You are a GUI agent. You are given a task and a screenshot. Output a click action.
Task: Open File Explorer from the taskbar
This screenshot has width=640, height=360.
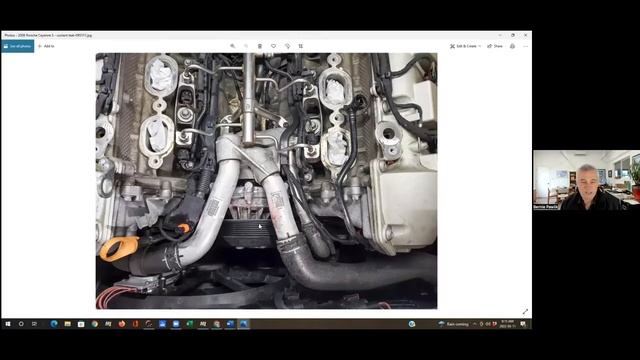(67, 324)
